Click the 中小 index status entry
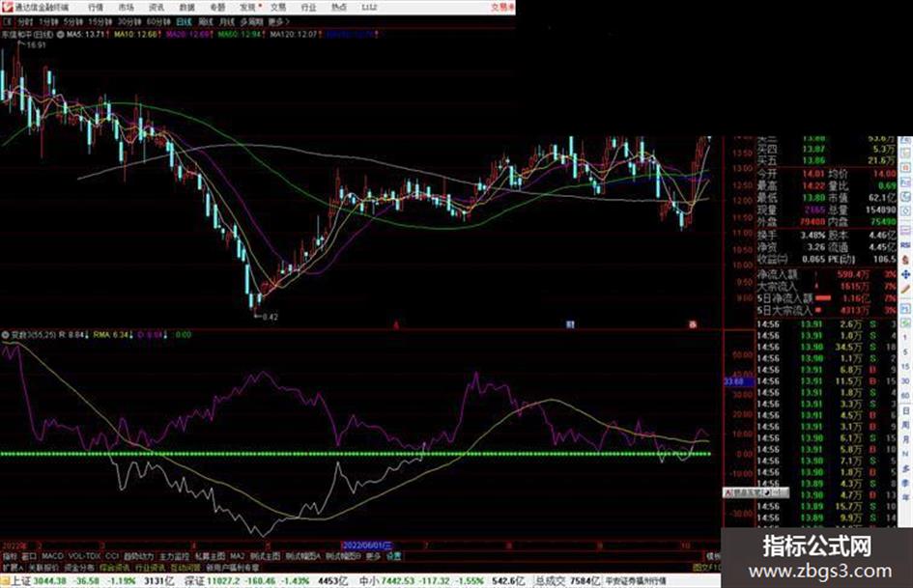 [x=441, y=581]
